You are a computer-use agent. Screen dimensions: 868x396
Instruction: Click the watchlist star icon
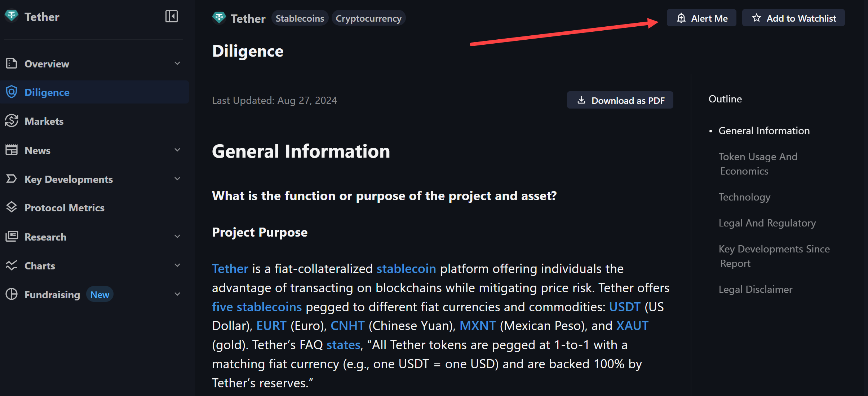tap(756, 18)
